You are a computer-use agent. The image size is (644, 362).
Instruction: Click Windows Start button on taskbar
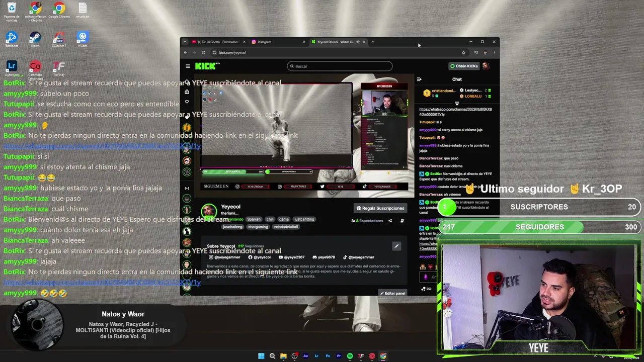pos(261,356)
